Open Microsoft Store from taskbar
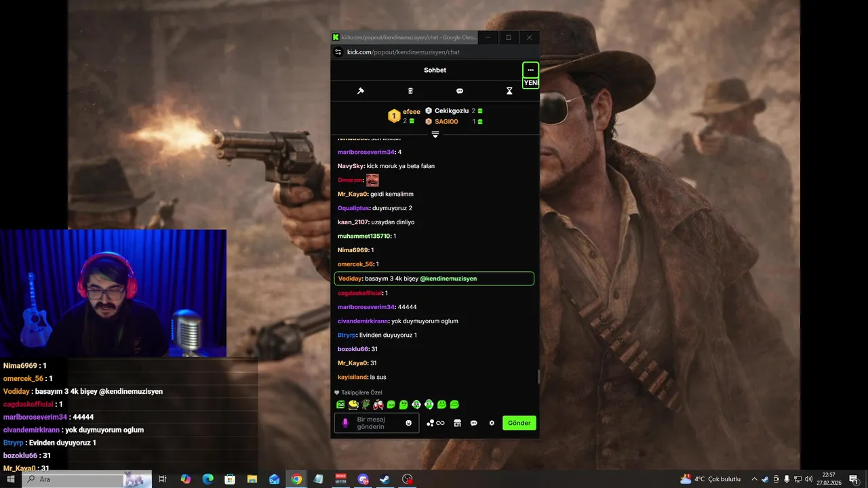Image resolution: width=868 pixels, height=488 pixels. (230, 479)
